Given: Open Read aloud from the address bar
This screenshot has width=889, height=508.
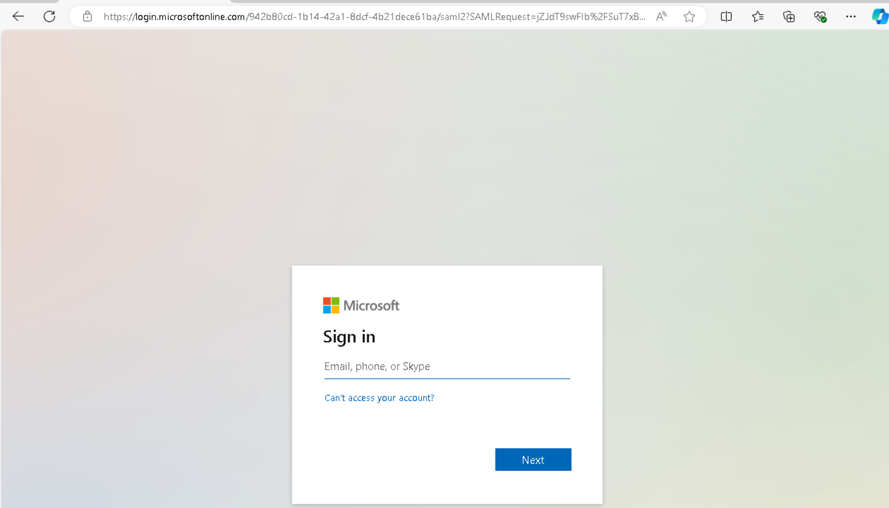Looking at the screenshot, I should click(x=661, y=16).
